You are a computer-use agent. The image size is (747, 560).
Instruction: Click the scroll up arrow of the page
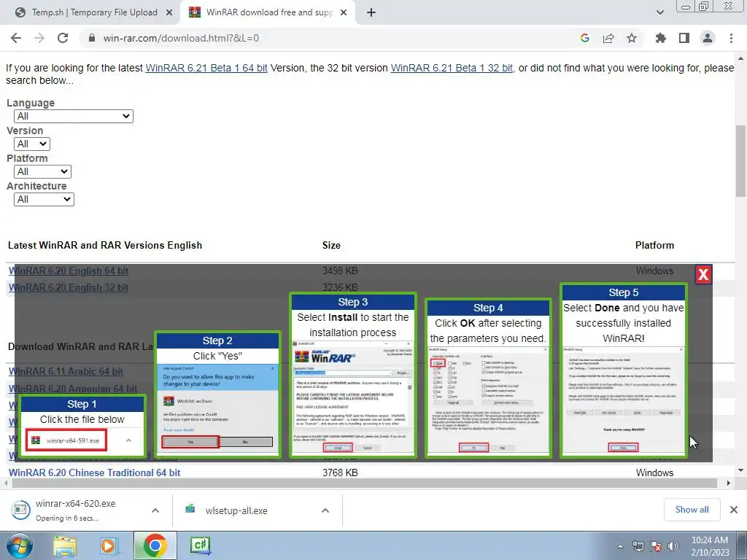click(740, 58)
